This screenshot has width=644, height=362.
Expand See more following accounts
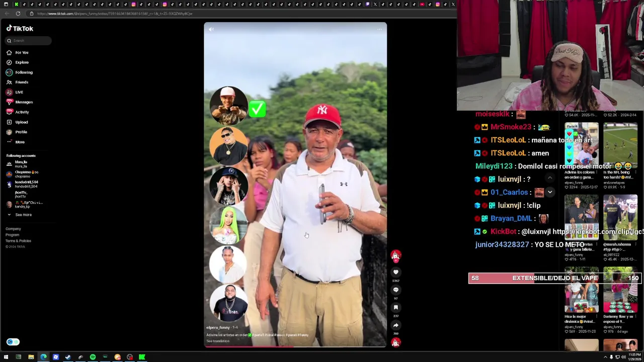point(19,215)
